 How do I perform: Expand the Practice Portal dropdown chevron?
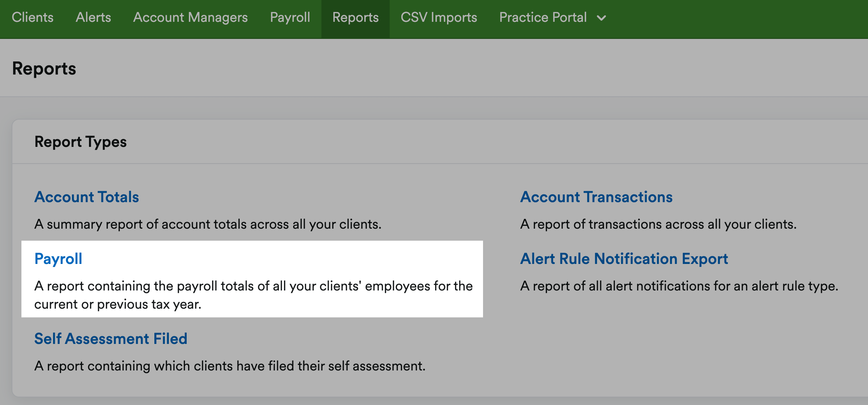point(601,18)
